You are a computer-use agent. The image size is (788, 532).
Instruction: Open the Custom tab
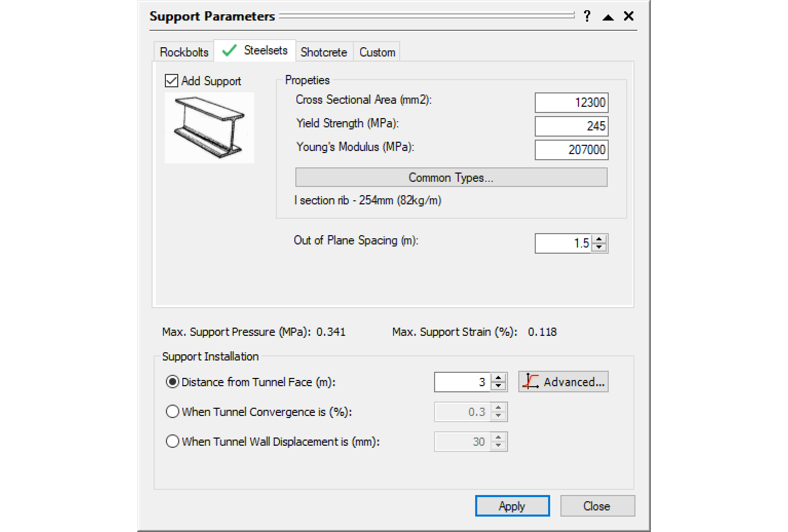377,52
